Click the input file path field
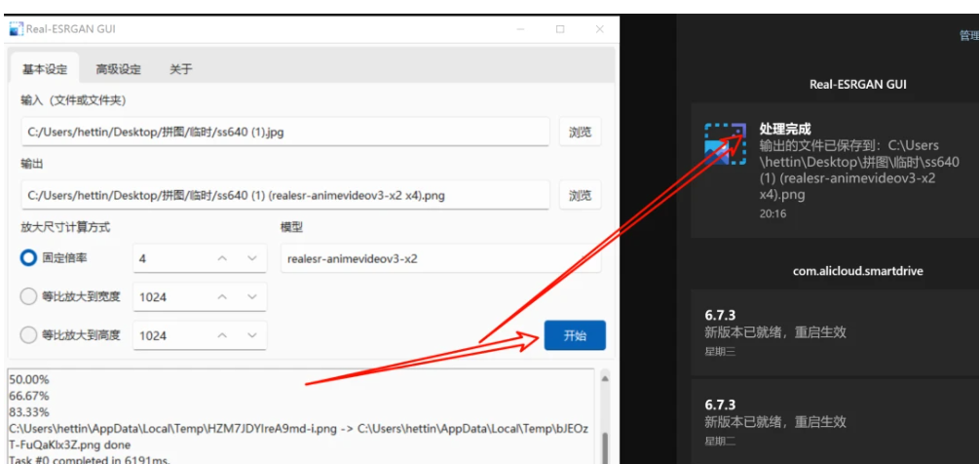 (x=285, y=132)
